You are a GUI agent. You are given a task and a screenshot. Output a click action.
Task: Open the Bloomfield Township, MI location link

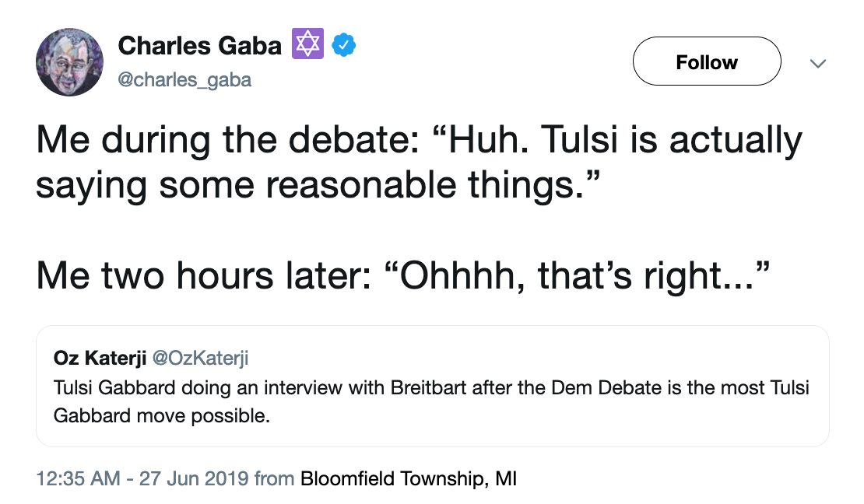coord(409,478)
